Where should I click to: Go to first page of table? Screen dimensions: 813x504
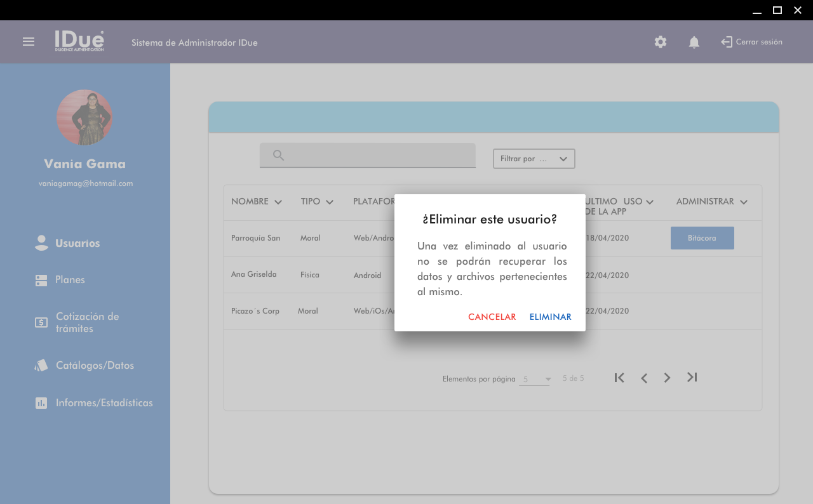[x=619, y=378]
